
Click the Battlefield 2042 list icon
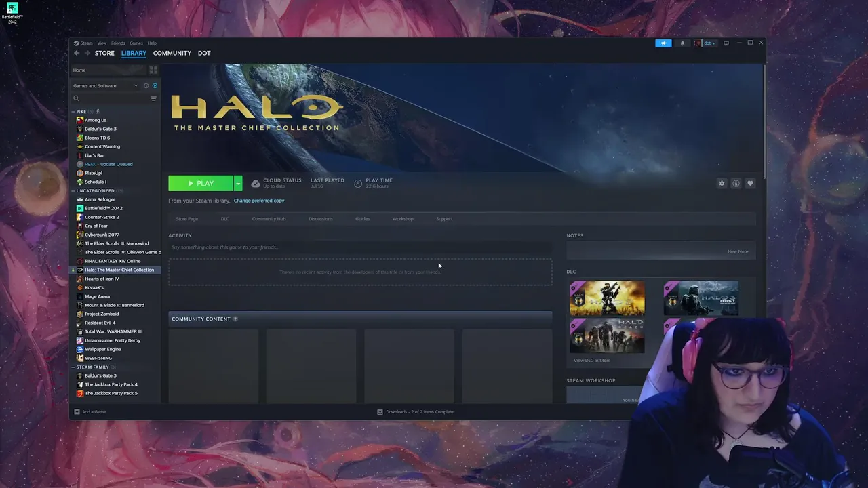pyautogui.click(x=80, y=208)
